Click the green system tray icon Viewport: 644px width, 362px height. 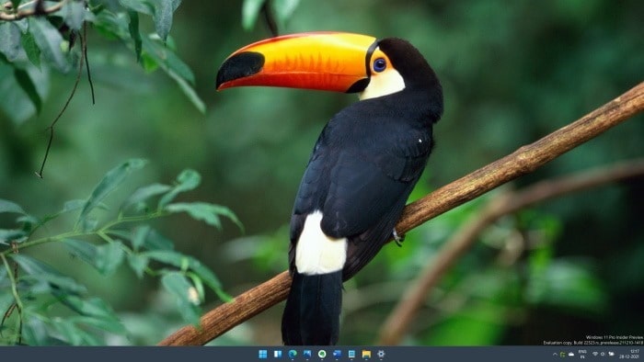(x=563, y=355)
